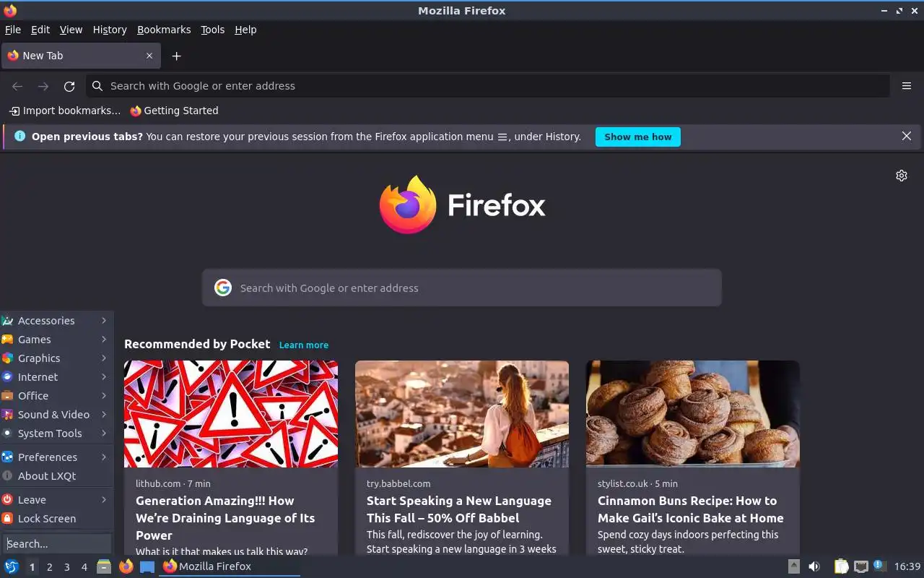924x578 pixels.
Task: Open Start Speaking a New Language headline
Action: pos(459,509)
